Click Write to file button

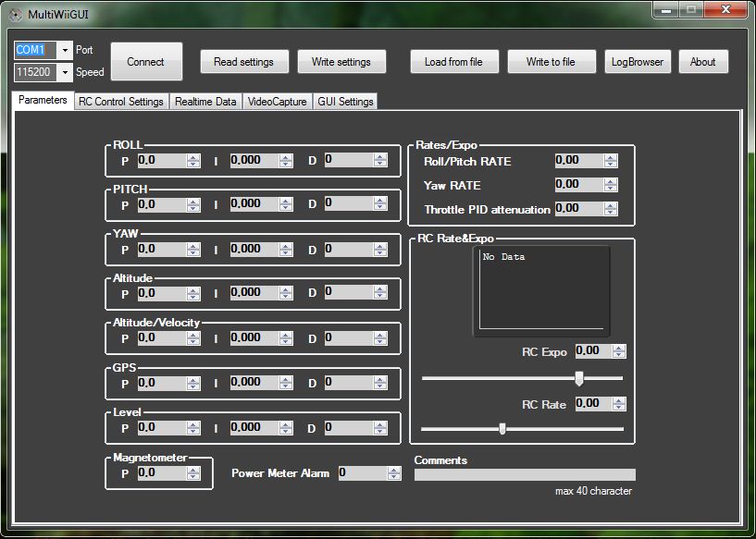click(x=552, y=62)
